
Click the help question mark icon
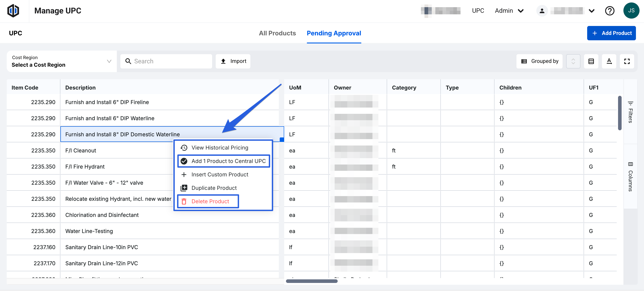pyautogui.click(x=610, y=11)
